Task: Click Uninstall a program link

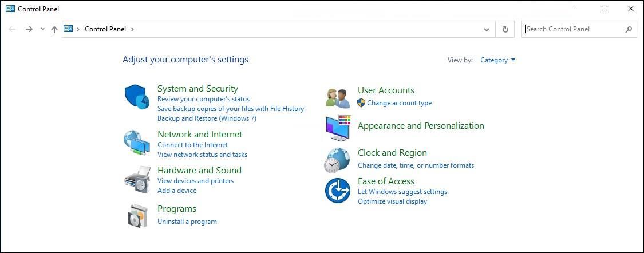Action: click(187, 222)
